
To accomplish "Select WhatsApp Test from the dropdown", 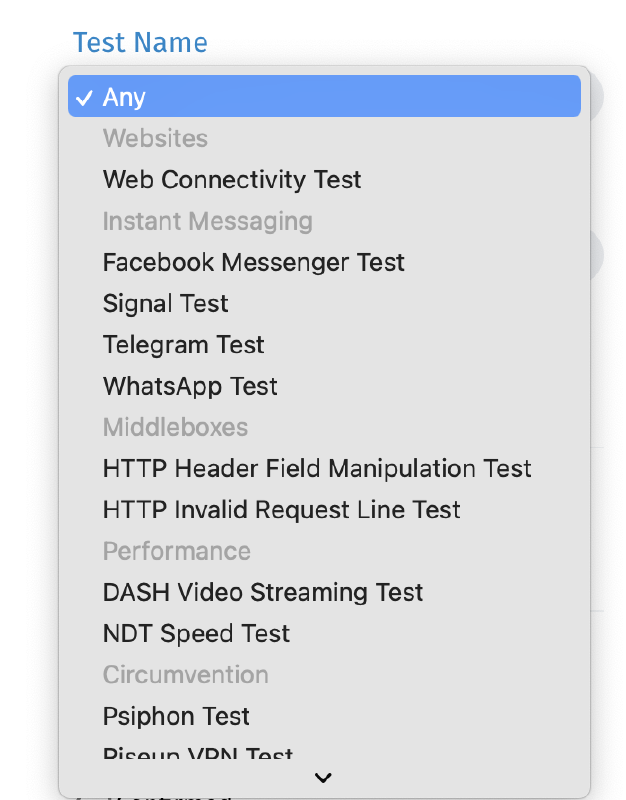I will [190, 386].
